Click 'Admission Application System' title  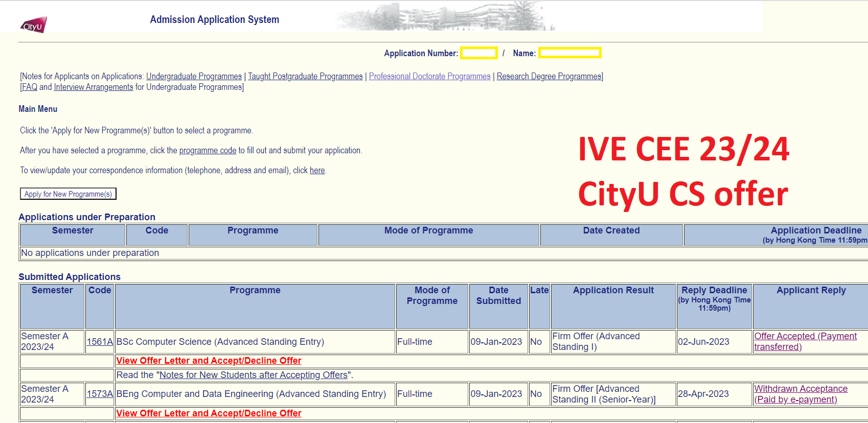tap(215, 19)
